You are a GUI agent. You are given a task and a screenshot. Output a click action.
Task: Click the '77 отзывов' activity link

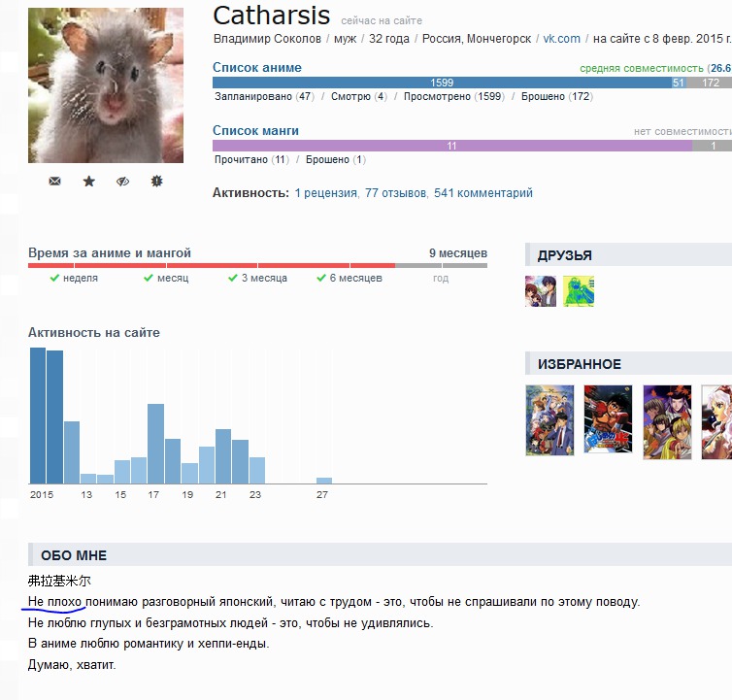[x=395, y=193]
